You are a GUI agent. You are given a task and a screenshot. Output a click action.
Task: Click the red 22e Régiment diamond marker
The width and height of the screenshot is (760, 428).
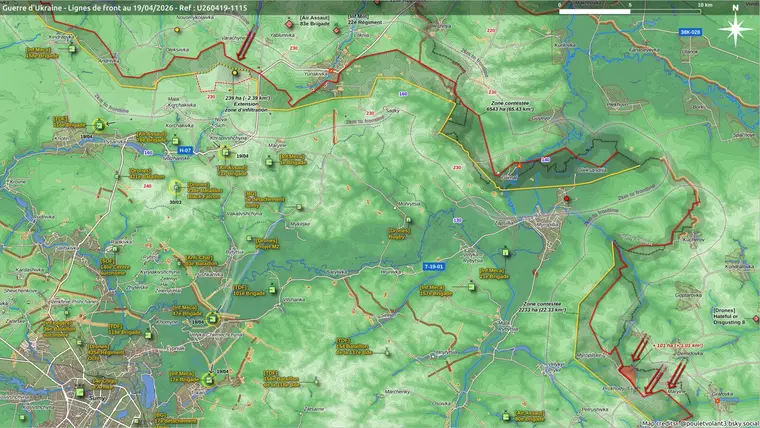(x=337, y=31)
